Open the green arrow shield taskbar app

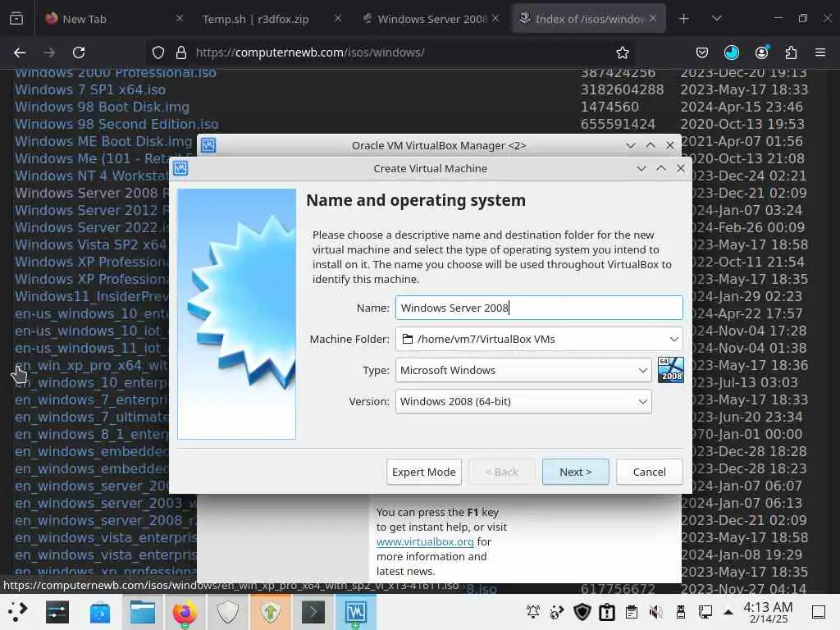(x=271, y=612)
